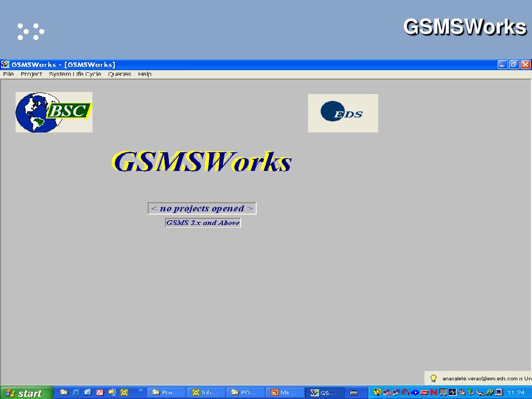532x399 pixels.
Task: Click the gray monitor tray icon
Action: (443, 393)
